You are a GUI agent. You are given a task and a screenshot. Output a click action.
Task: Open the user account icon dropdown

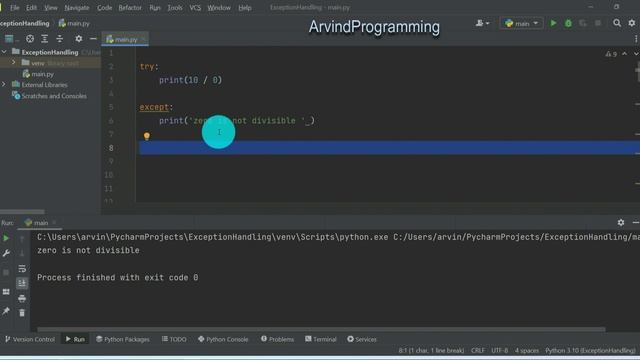[x=482, y=23]
